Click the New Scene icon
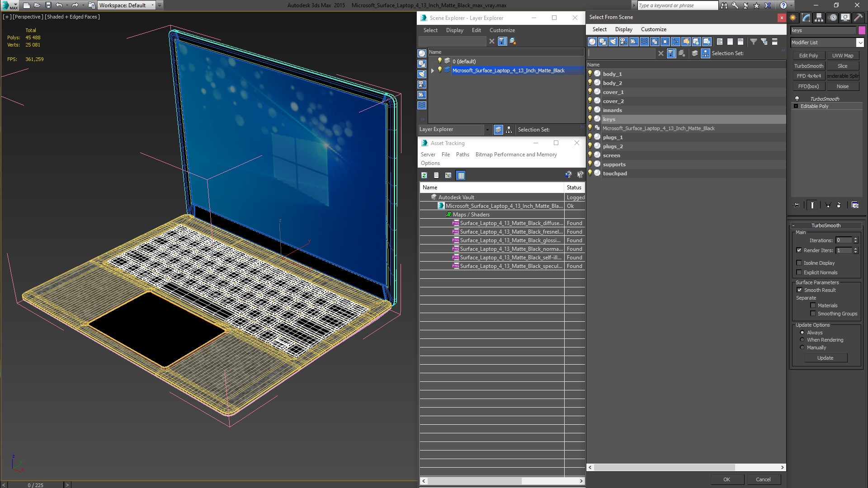The width and height of the screenshot is (868, 488). tap(27, 5)
